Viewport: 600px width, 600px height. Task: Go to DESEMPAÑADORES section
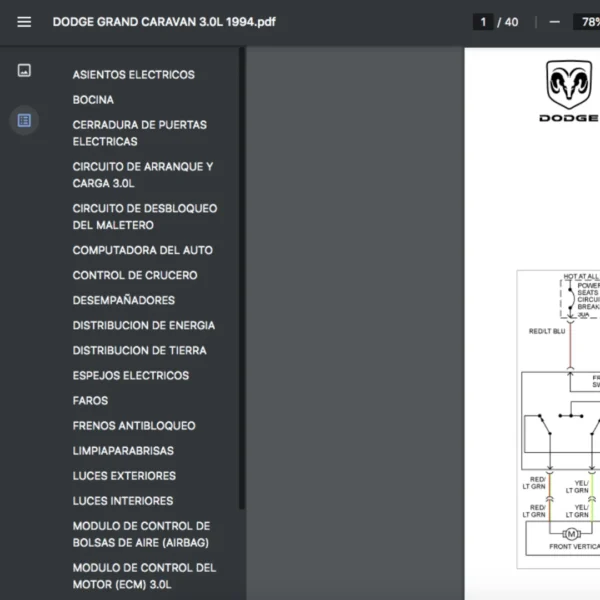[x=124, y=300]
